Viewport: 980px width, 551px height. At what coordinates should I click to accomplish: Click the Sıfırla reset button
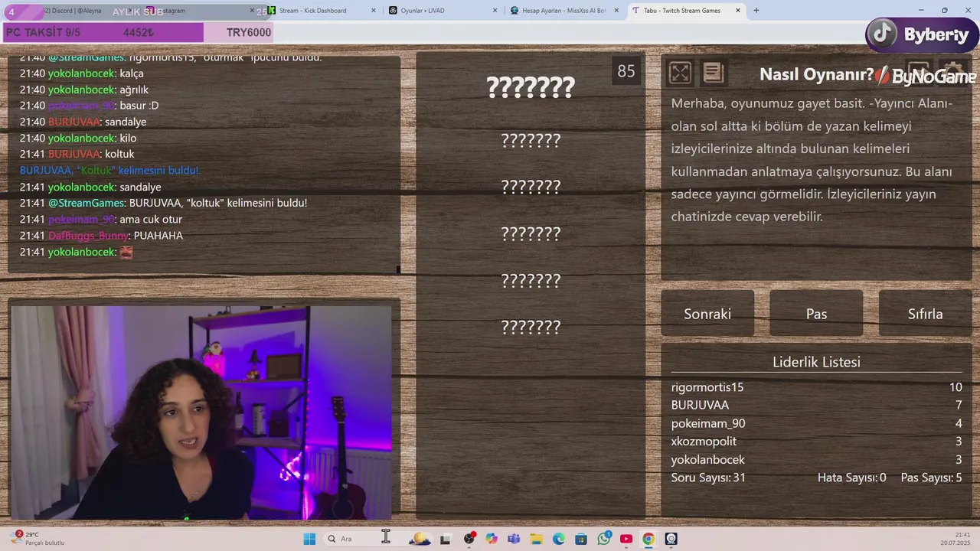926,314
